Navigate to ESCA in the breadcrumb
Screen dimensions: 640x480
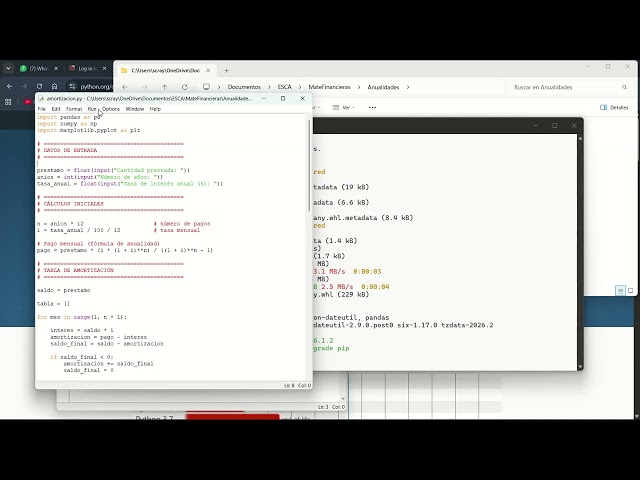tap(284, 87)
